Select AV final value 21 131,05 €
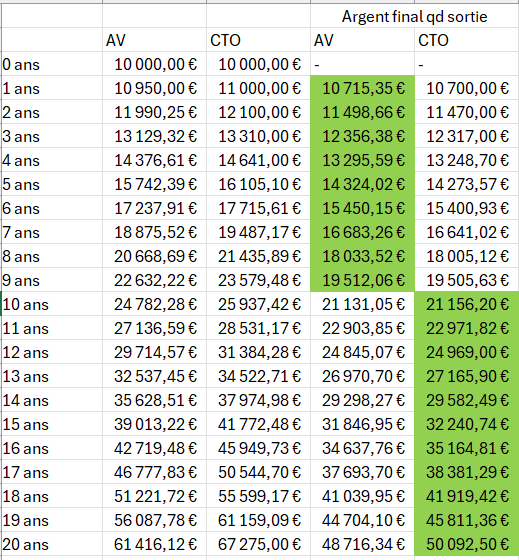 coord(363,304)
